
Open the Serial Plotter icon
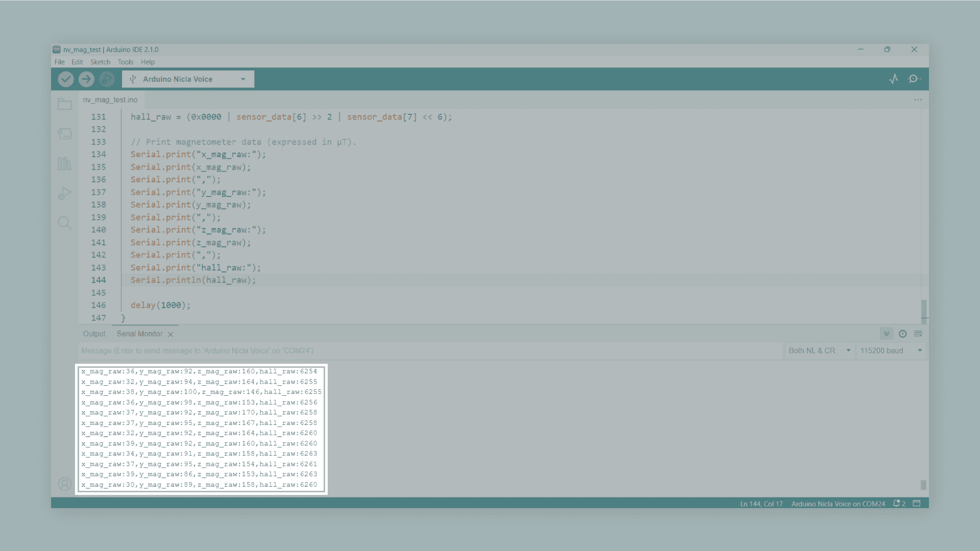tap(894, 79)
